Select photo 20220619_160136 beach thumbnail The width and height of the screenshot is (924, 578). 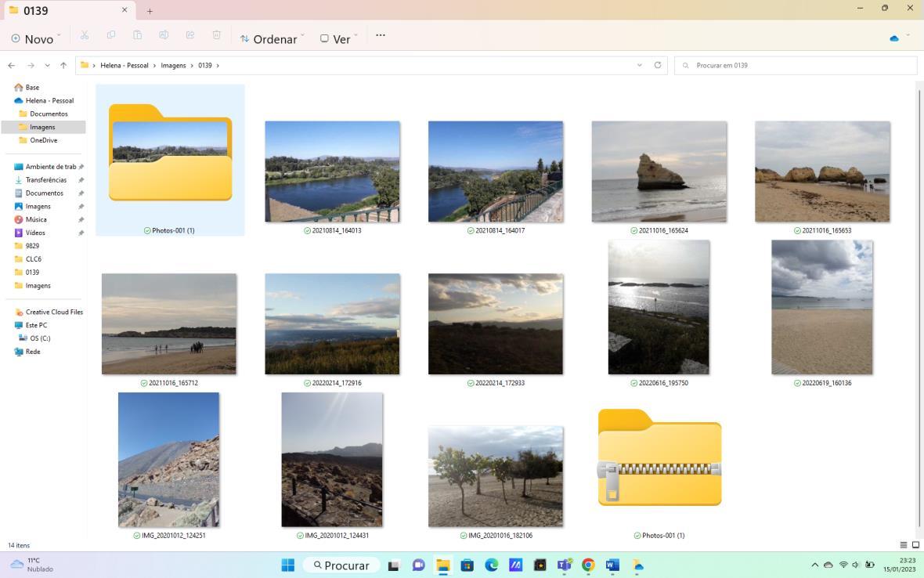click(822, 307)
